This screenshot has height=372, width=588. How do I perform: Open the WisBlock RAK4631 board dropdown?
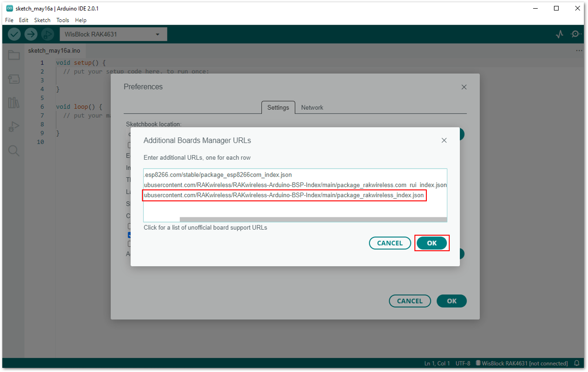(x=113, y=34)
